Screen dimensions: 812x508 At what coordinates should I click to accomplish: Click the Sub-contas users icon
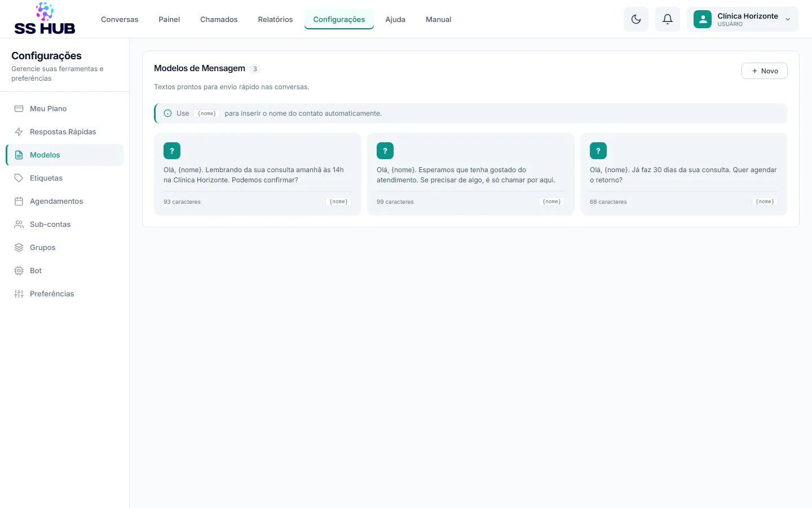[x=19, y=224]
